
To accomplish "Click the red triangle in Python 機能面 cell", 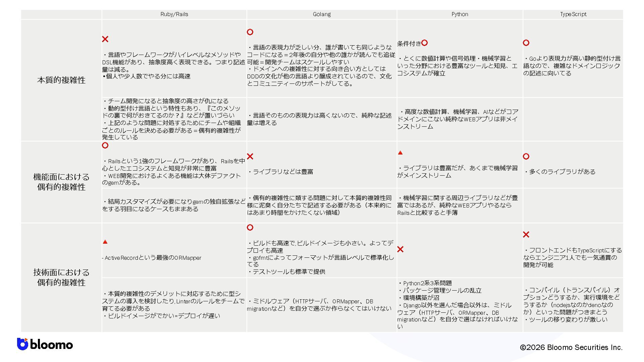I will click(x=400, y=153).
